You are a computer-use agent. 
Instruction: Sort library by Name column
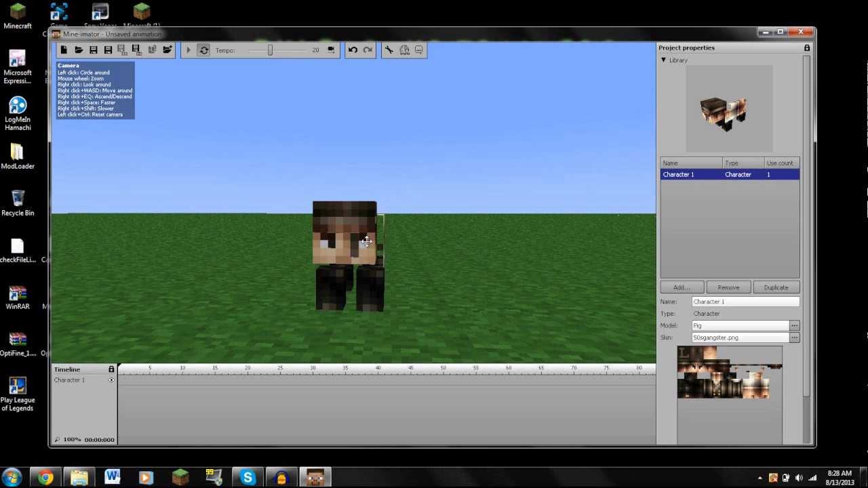tap(691, 163)
